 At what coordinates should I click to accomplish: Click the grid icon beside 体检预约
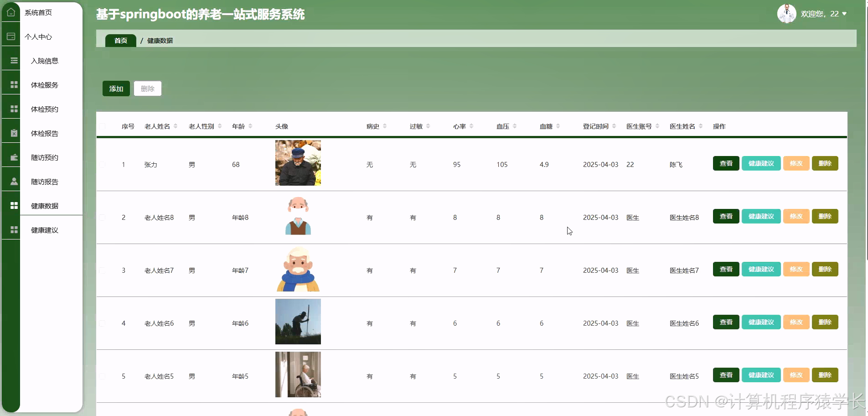tap(14, 109)
